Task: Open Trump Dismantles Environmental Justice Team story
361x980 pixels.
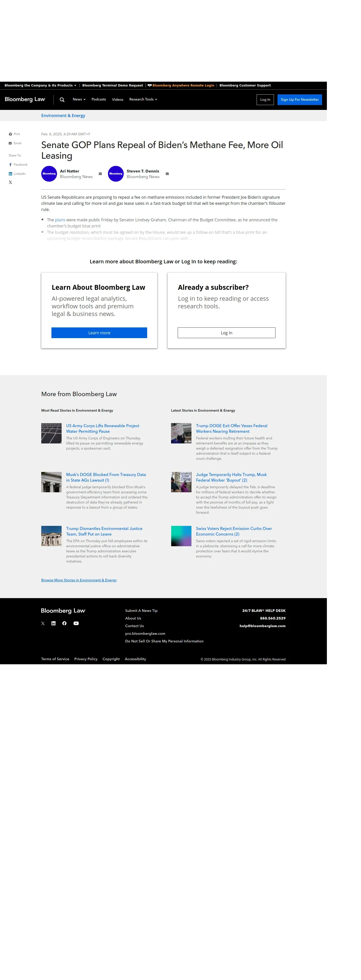Action: (x=104, y=531)
